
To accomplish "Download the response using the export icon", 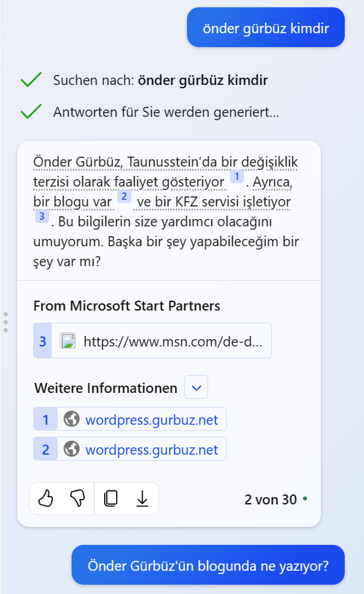I will 143,498.
